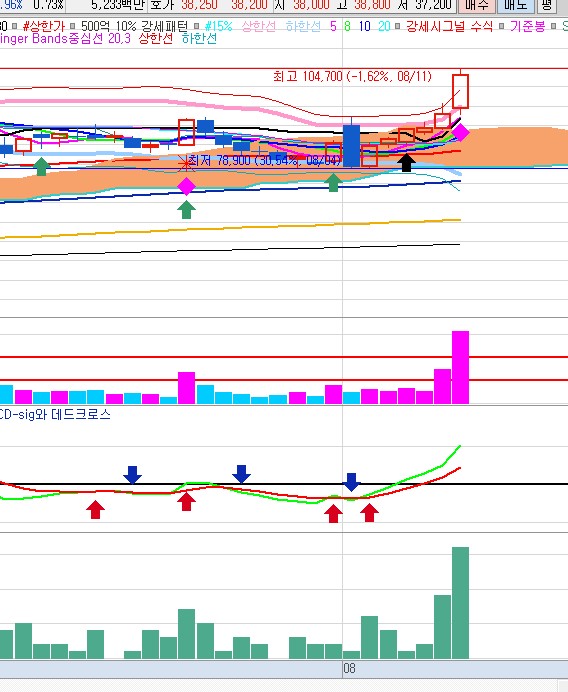The width and height of the screenshot is (568, 692).
Task: Click the pink 상한선 legend label
Action: point(259,26)
